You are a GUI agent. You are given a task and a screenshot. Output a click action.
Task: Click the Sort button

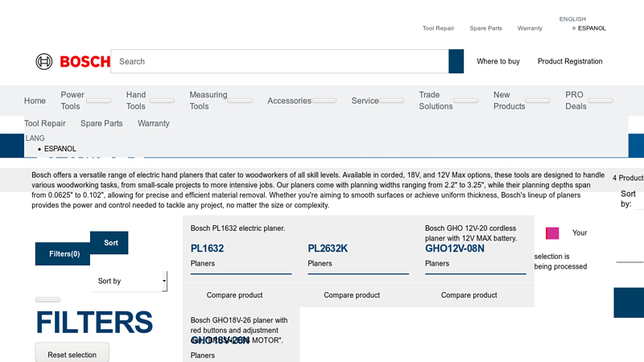coord(109,243)
